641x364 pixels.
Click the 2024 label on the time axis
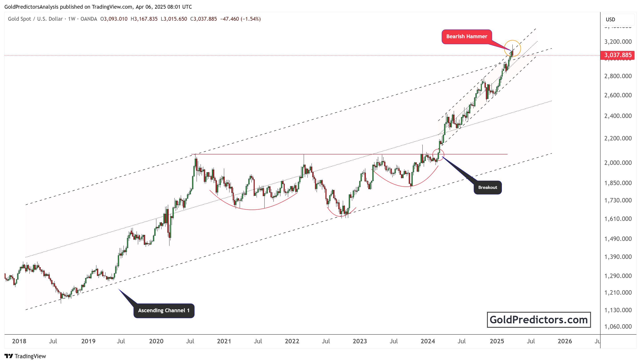(427, 341)
